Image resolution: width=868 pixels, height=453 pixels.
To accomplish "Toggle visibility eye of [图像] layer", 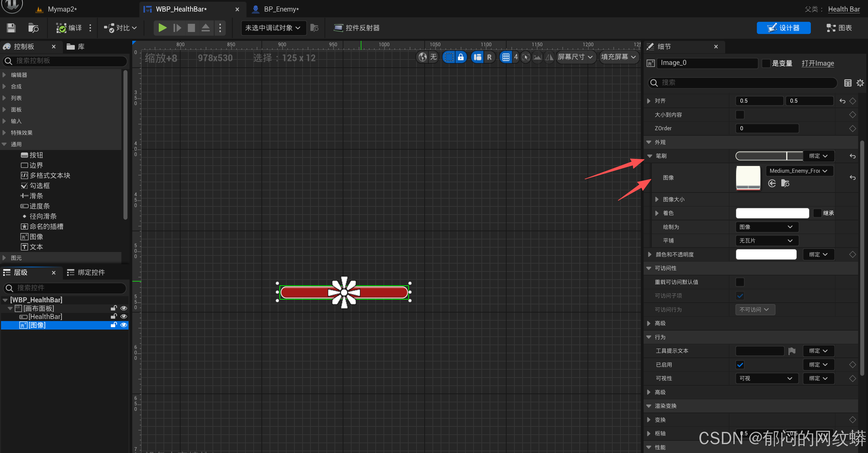I will 124,325.
